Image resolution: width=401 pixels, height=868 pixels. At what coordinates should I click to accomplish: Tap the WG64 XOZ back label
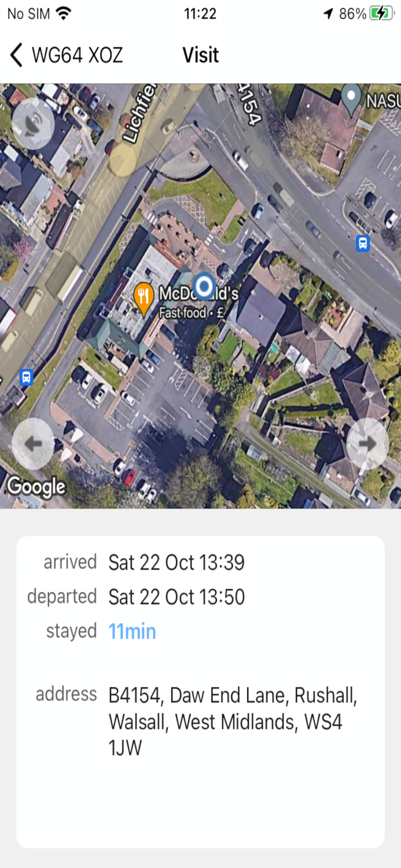click(77, 55)
